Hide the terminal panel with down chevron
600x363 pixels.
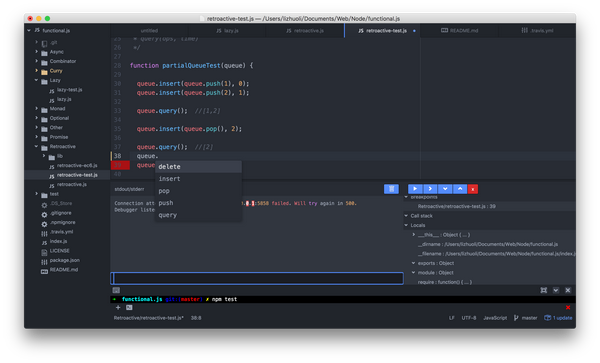556,290
